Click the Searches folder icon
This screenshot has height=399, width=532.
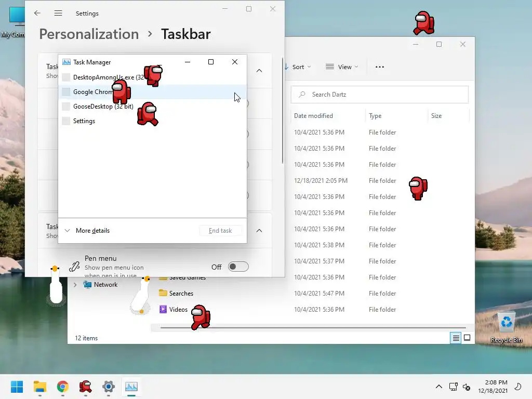(x=163, y=293)
